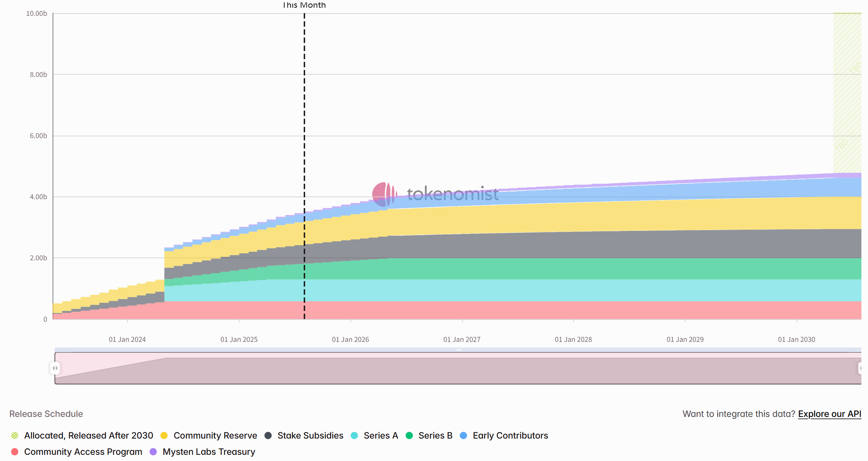Select the gray Stake Subsidies legend dot
Image resolution: width=868 pixels, height=461 pixels.
(268, 435)
